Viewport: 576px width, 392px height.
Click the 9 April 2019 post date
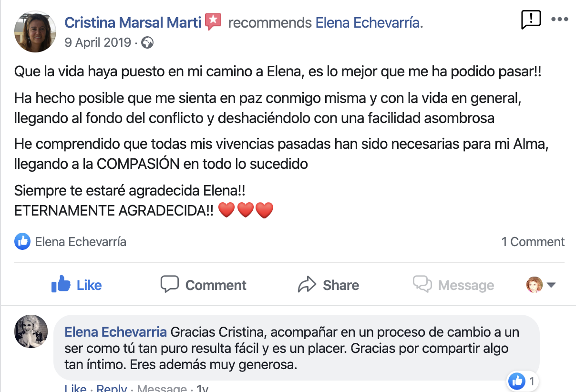[x=98, y=42]
